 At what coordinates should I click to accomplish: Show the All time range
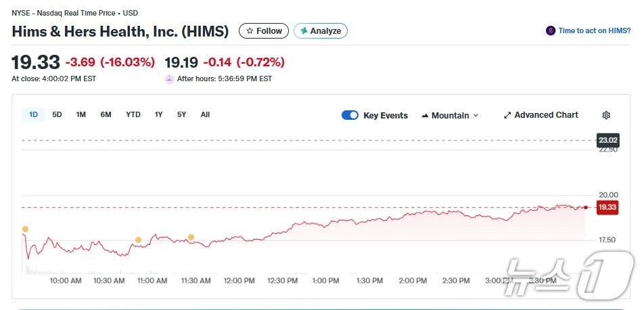coord(205,114)
